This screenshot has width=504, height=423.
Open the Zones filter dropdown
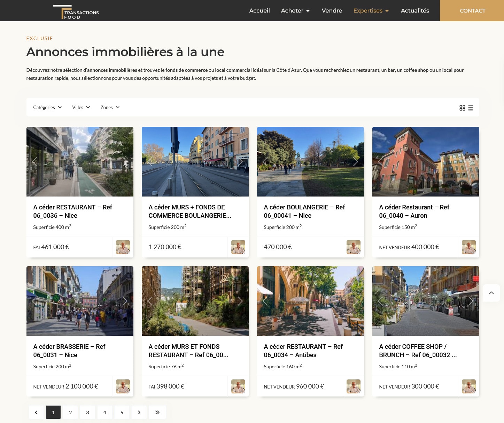click(x=110, y=107)
